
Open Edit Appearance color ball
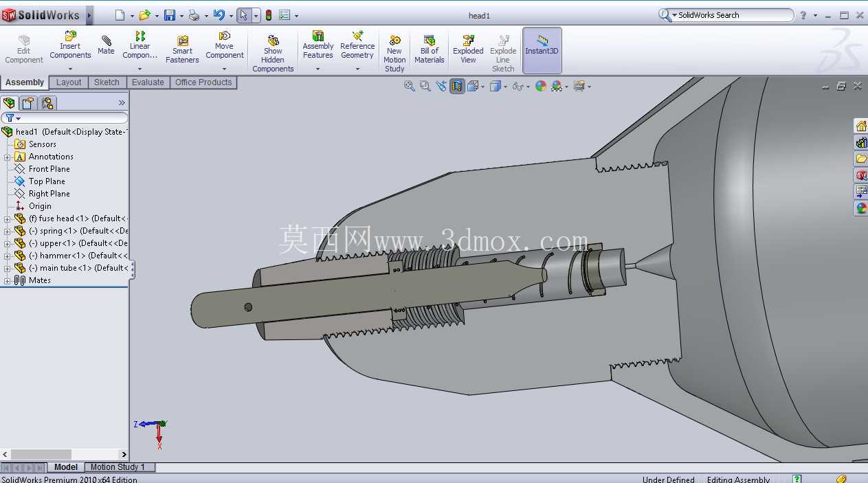541,86
